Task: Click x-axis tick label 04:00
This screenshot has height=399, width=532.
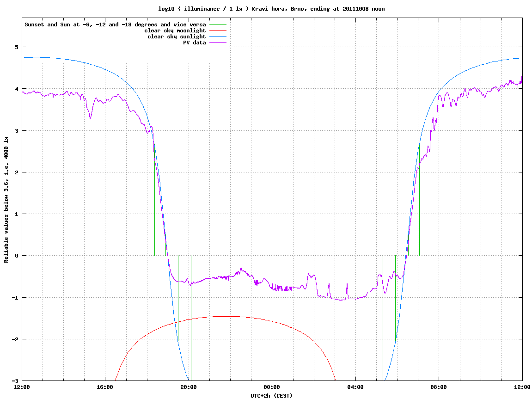Action: click(x=355, y=387)
